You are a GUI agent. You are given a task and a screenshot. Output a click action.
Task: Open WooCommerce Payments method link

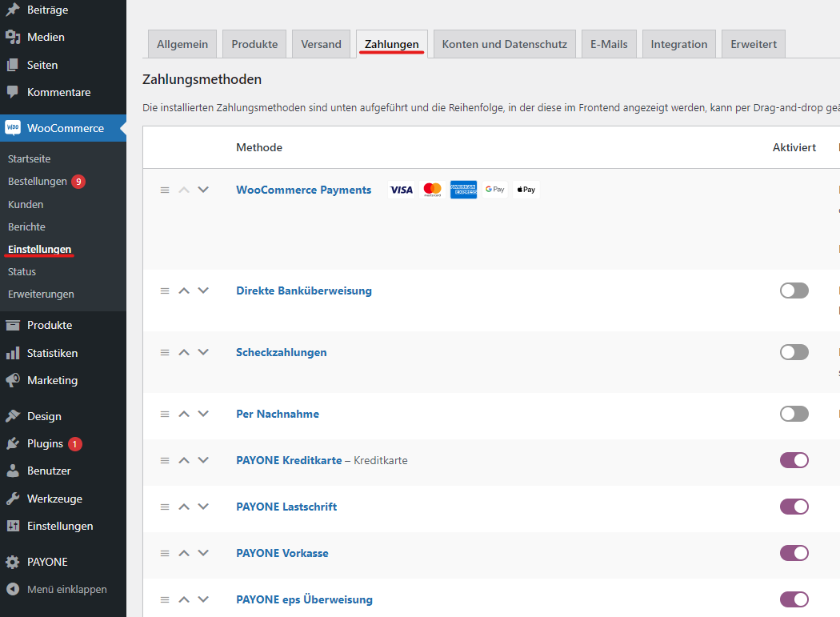(304, 190)
